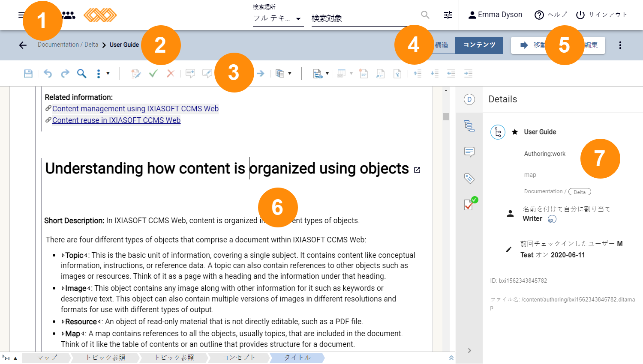
Task: Save the document with the disk icon
Action: pos(28,74)
